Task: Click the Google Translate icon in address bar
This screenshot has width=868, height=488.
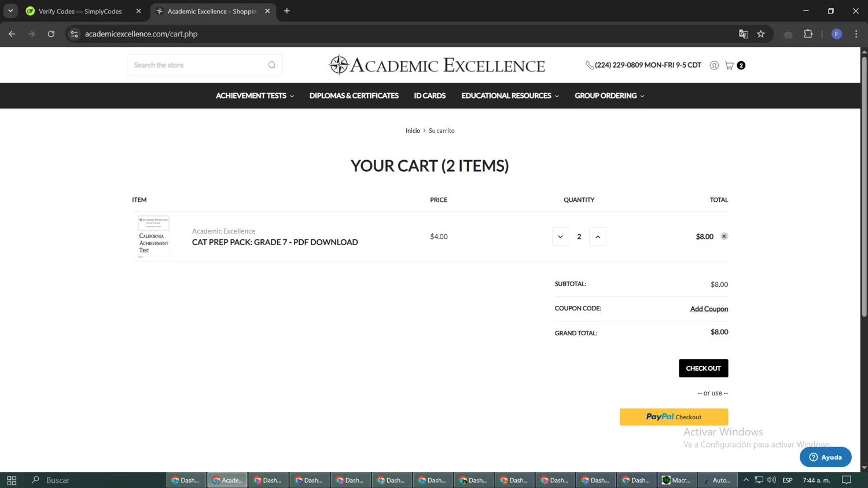Action: click(x=744, y=34)
